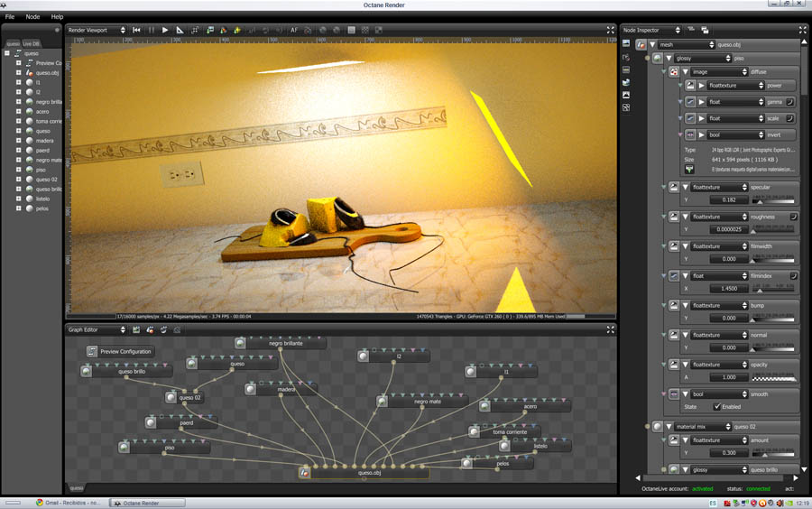Adjust the specular value slider
The width and height of the screenshot is (812, 509).
[x=772, y=199]
